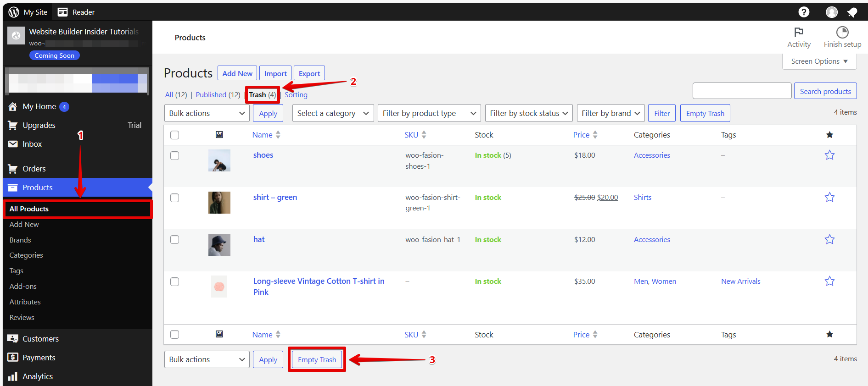Open the user profile avatar icon
Viewport: 868px width, 386px height.
click(x=831, y=12)
